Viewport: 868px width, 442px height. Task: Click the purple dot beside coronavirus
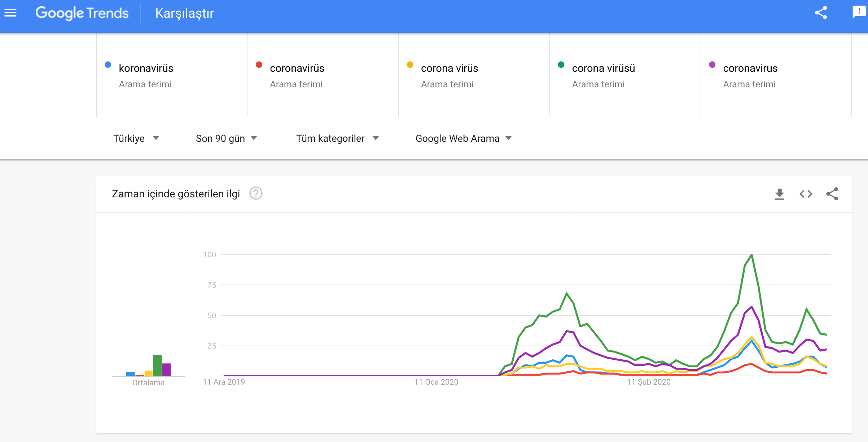[x=712, y=65]
